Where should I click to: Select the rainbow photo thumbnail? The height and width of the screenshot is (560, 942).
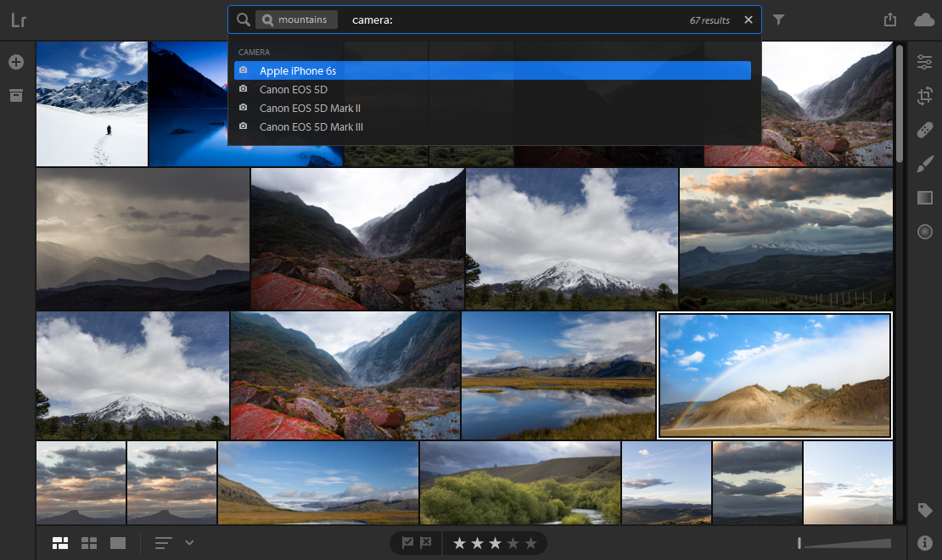click(774, 375)
